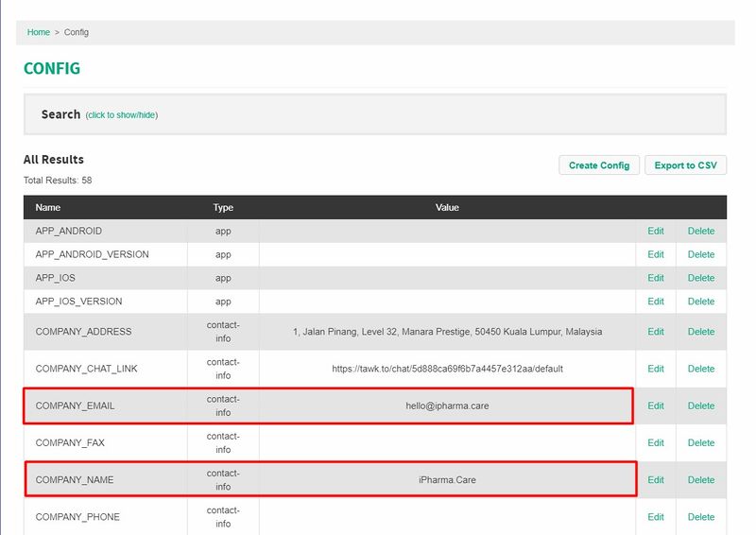
Task: Edit the APP_ANDROID_VERSION row
Action: 656,254
